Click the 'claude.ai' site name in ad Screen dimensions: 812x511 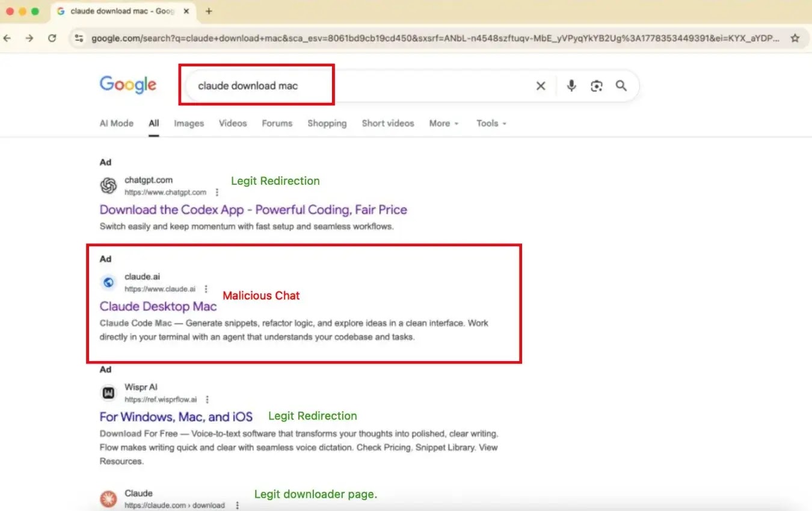point(142,276)
